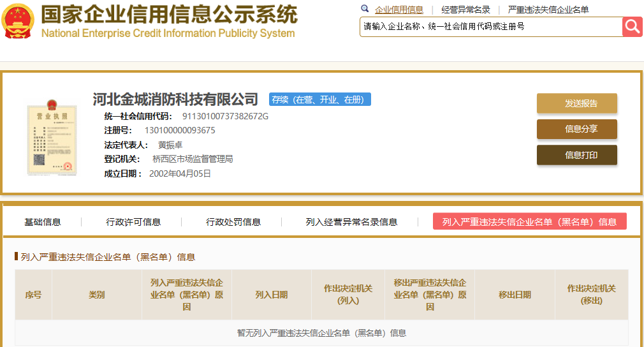
Task: Click the small magnifier icon beside 企业信用信息
Action: point(365,9)
